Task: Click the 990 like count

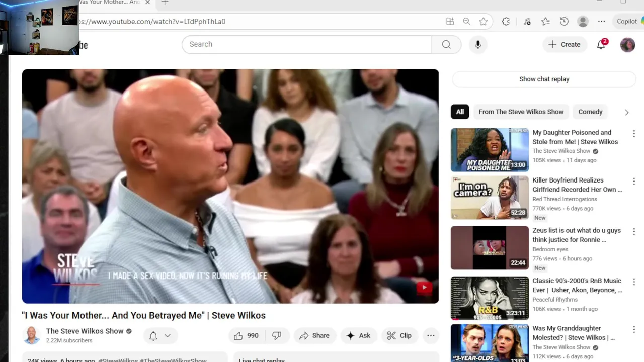Action: (x=253, y=335)
